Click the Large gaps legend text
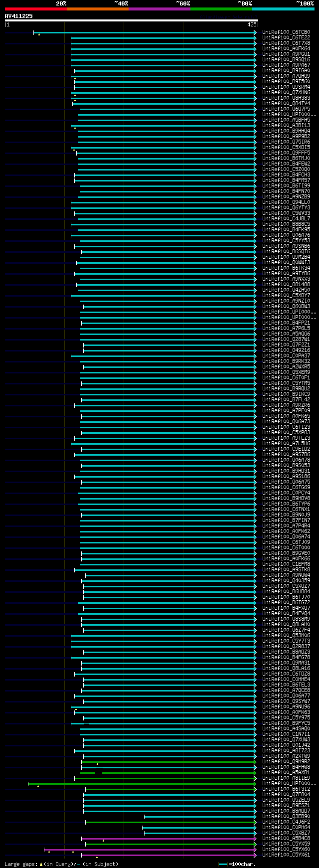The height and width of the screenshot is (868, 319). [61, 864]
